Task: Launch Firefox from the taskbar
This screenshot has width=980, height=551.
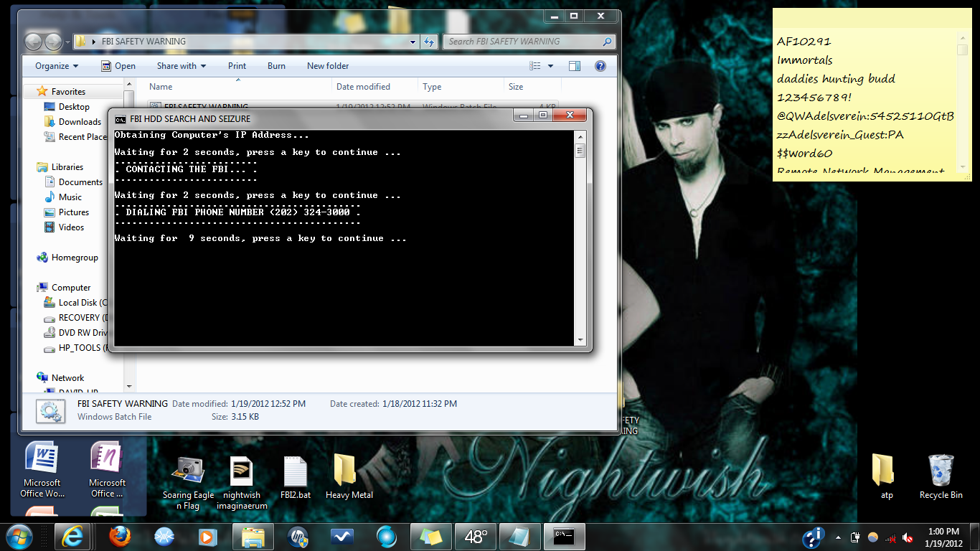Action: 120,537
